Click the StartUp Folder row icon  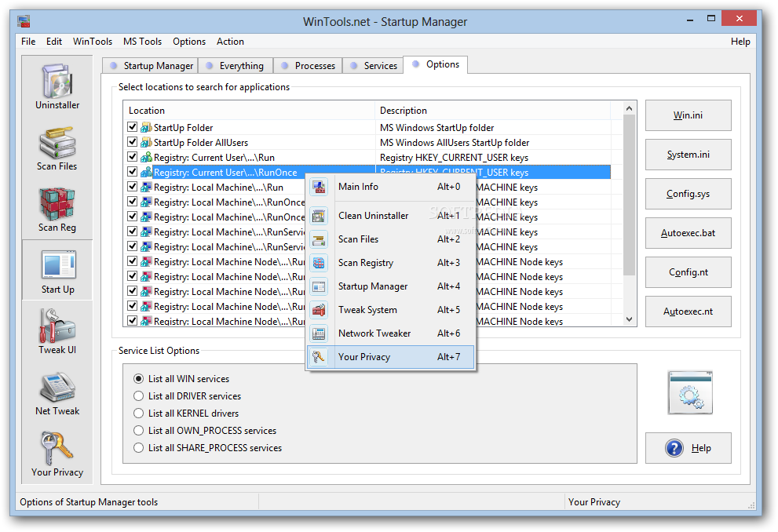click(x=146, y=127)
